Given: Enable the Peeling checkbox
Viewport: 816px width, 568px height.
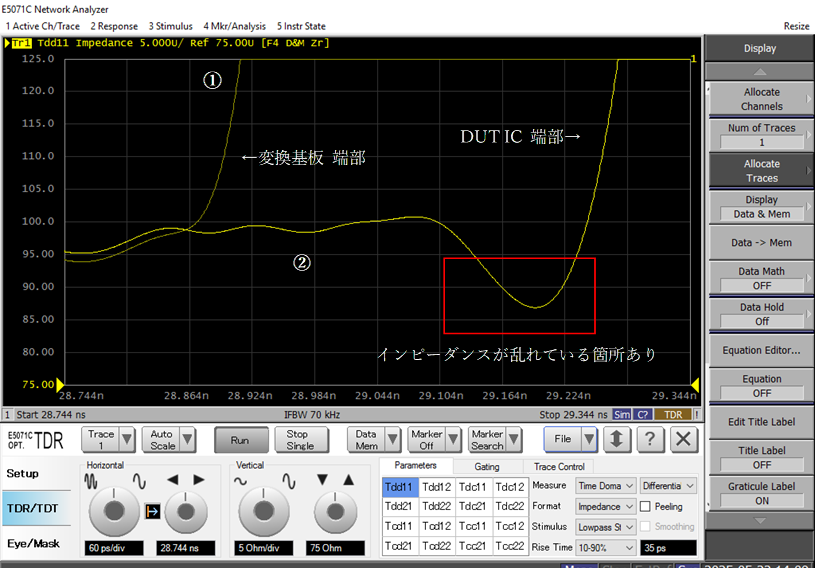Looking at the screenshot, I should pos(647,507).
